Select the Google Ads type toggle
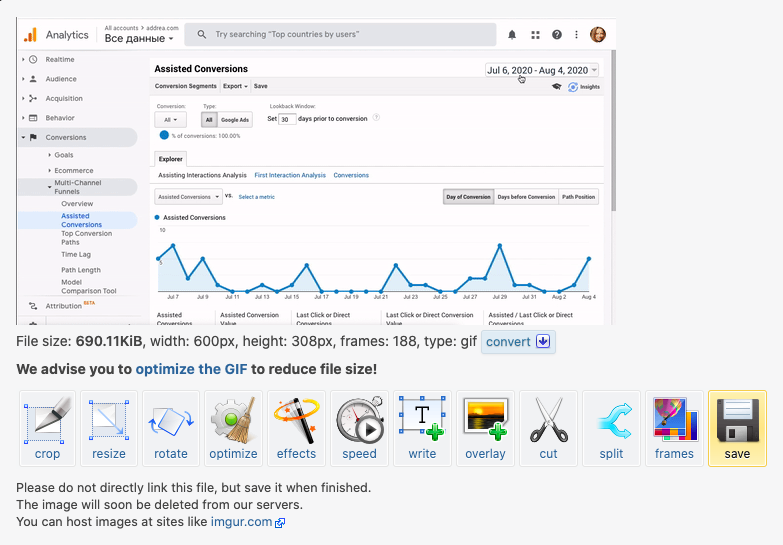783x545 pixels. 235,120
